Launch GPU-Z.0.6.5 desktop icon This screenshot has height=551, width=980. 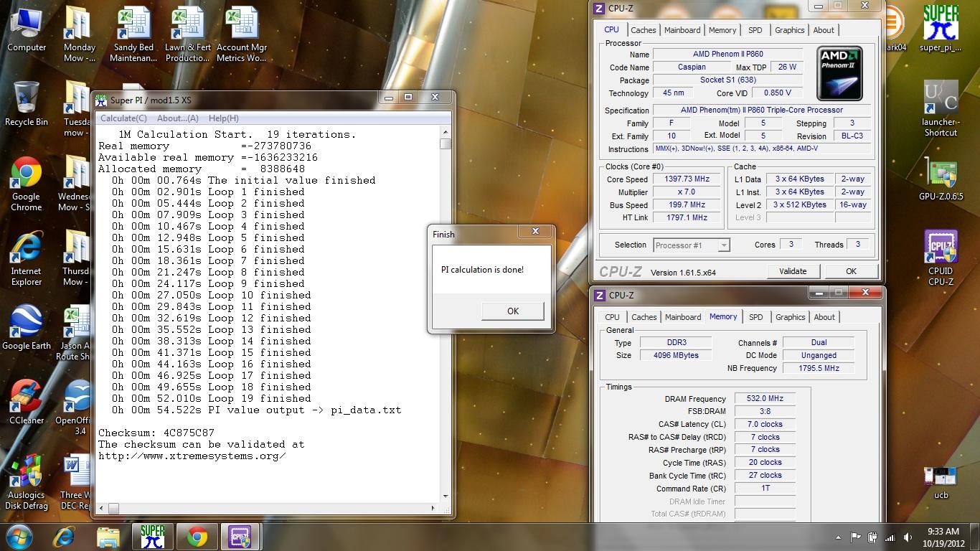coord(941,179)
